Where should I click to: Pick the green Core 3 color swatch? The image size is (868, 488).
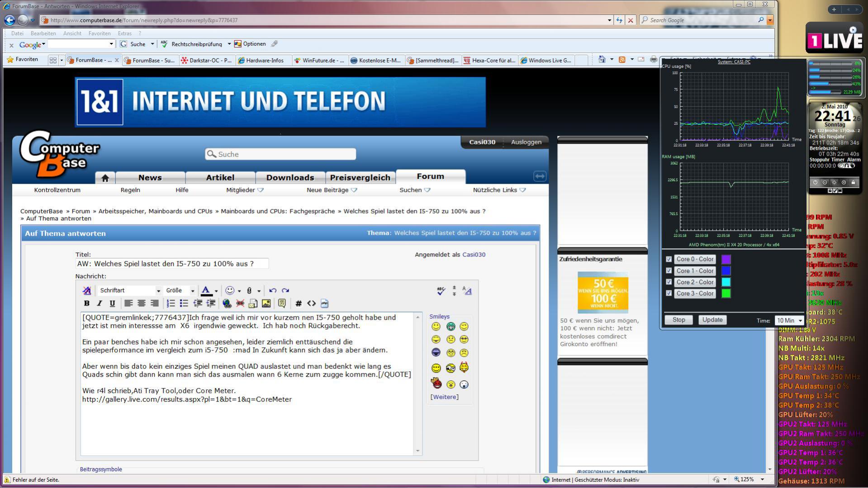(x=726, y=293)
